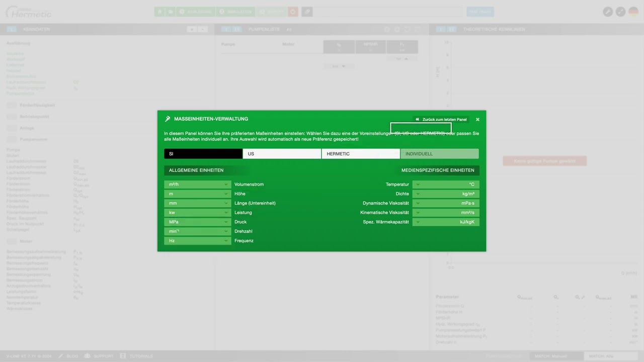This screenshot has height=362, width=644.
Task: Click the wrench settings icon top right
Action: [x=608, y=12]
